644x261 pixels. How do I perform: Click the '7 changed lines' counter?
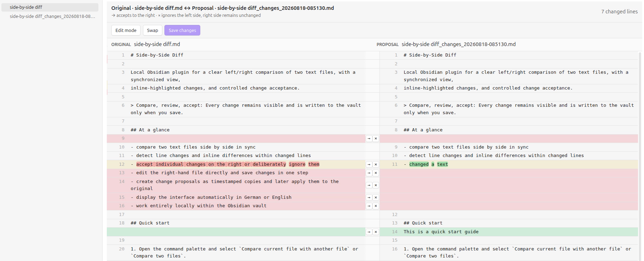coord(619,12)
